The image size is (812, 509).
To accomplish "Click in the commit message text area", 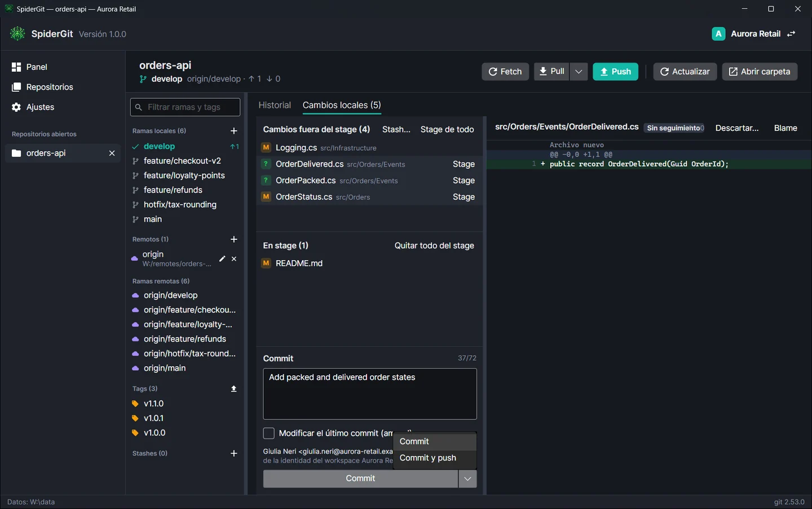I will tap(370, 394).
